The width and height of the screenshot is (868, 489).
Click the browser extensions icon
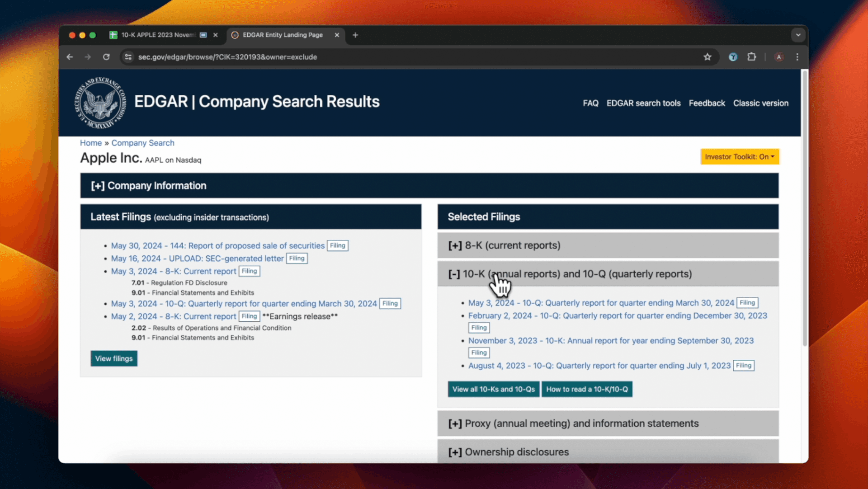[752, 56]
